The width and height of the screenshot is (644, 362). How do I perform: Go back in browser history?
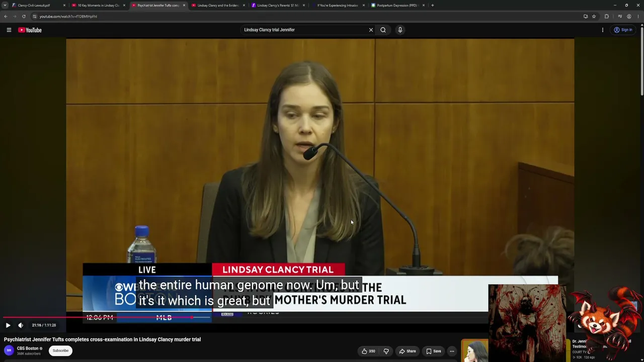click(6, 17)
